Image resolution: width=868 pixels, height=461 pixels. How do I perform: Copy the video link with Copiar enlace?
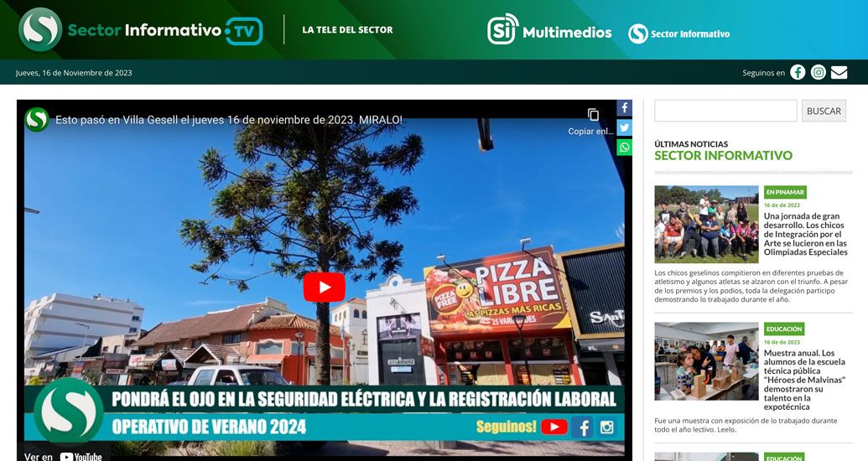point(592,122)
